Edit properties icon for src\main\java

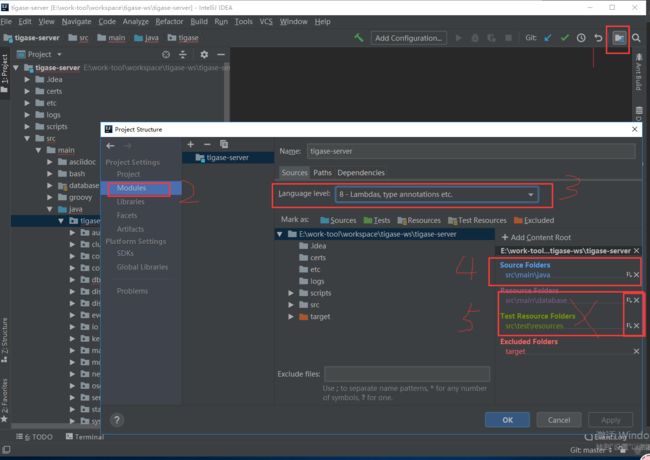[629, 275]
